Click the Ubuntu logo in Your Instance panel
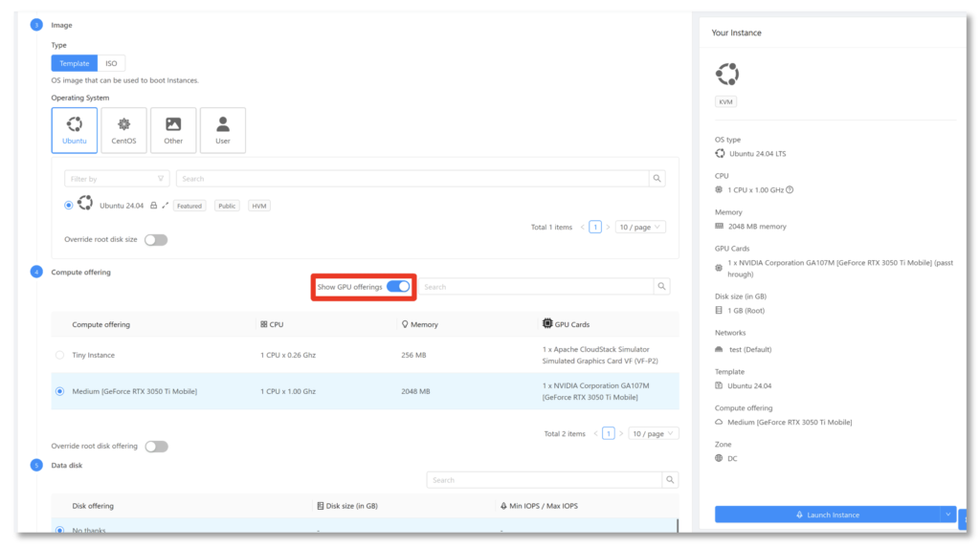Image resolution: width=980 pixels, height=548 pixels. coord(727,75)
